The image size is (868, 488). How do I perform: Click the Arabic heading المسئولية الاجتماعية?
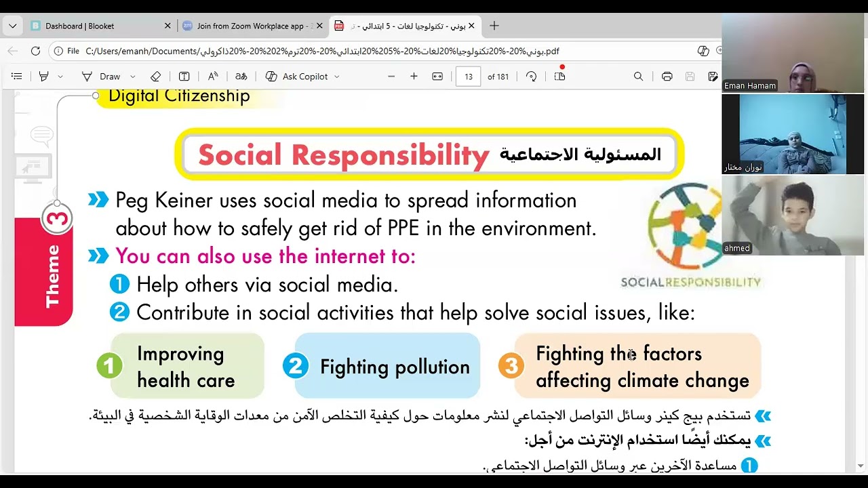click(580, 155)
